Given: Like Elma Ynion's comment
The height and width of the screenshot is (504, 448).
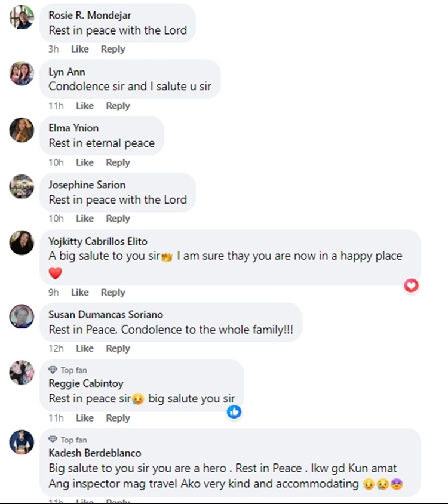Looking at the screenshot, I should point(84,162).
